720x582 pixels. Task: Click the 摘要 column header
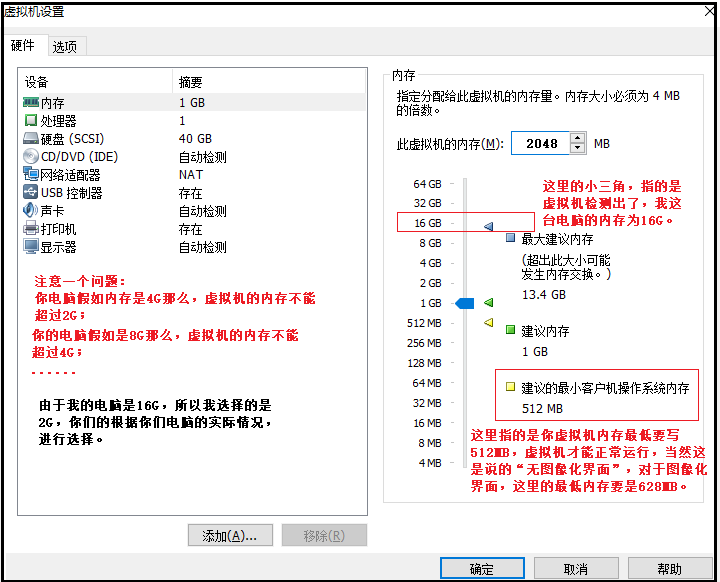(191, 82)
